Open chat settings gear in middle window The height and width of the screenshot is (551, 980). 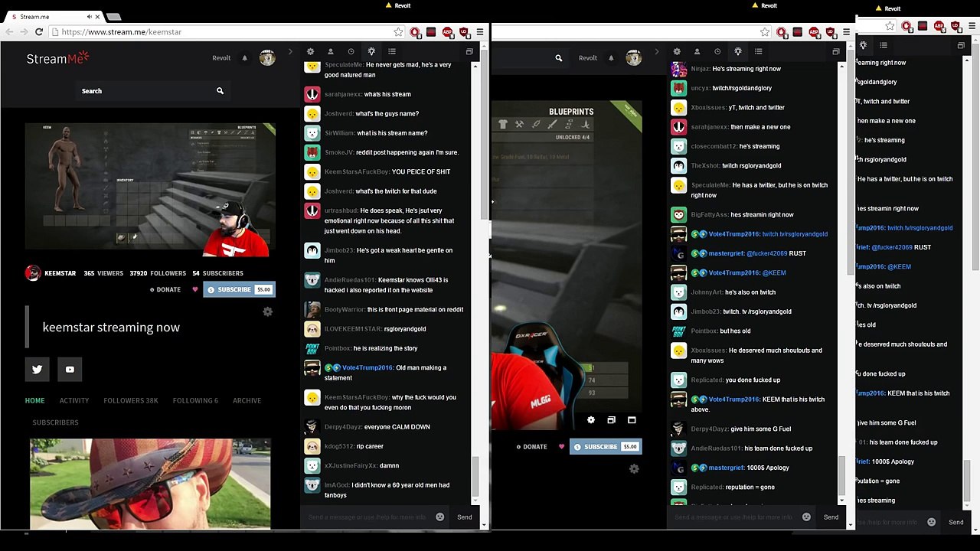coord(677,51)
